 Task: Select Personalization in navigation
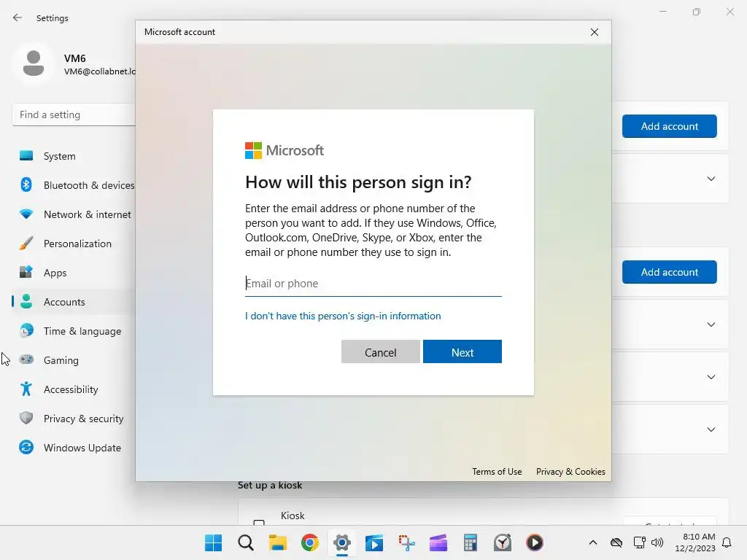tap(77, 244)
